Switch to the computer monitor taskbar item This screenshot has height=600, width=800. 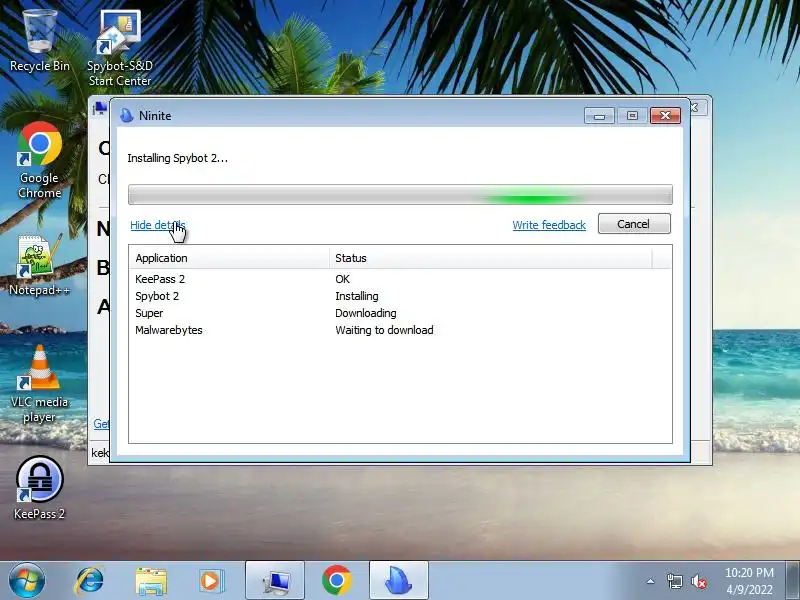click(275, 581)
